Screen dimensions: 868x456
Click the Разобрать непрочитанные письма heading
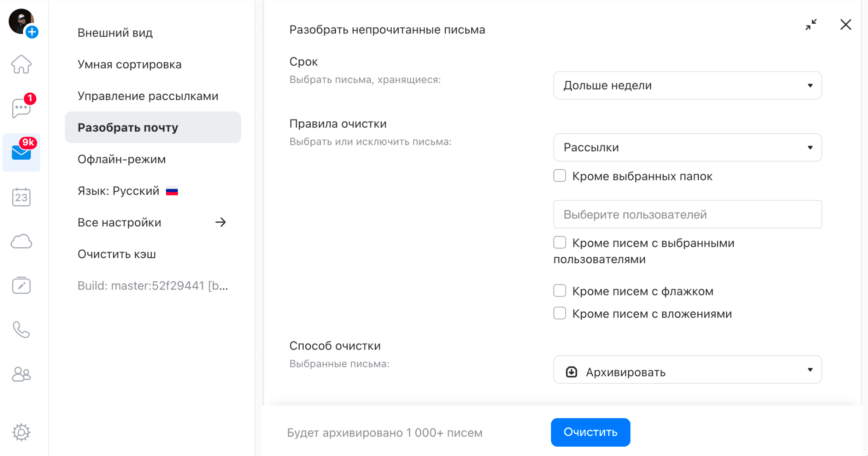[387, 30]
